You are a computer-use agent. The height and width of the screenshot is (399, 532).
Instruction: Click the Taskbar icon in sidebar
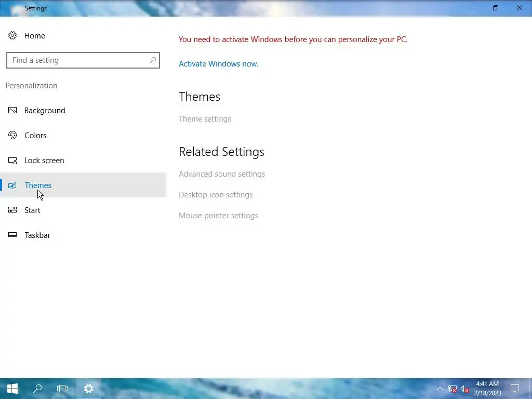[12, 235]
